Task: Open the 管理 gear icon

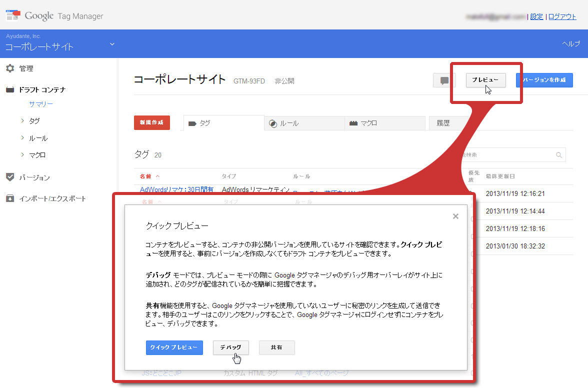Action: (x=10, y=68)
